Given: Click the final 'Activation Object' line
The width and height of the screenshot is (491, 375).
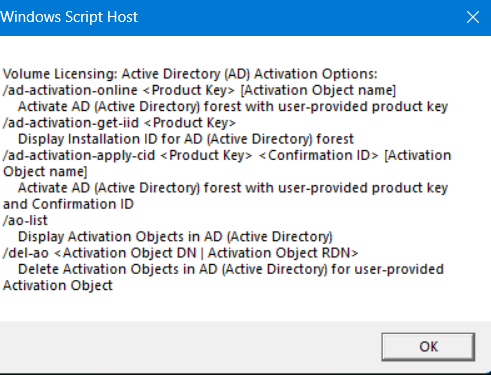Looking at the screenshot, I should pyautogui.click(x=58, y=286).
